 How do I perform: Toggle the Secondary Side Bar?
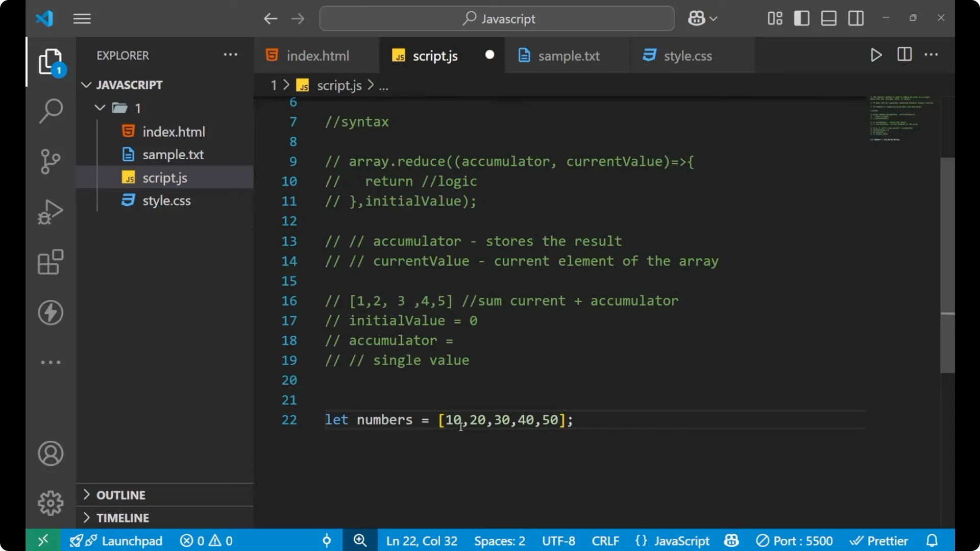pyautogui.click(x=855, y=18)
